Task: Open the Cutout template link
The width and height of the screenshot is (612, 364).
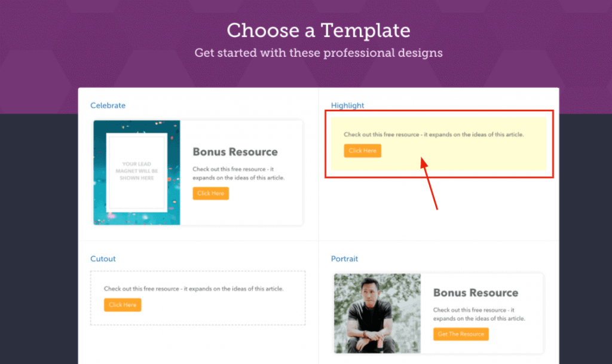Action: pos(103,259)
